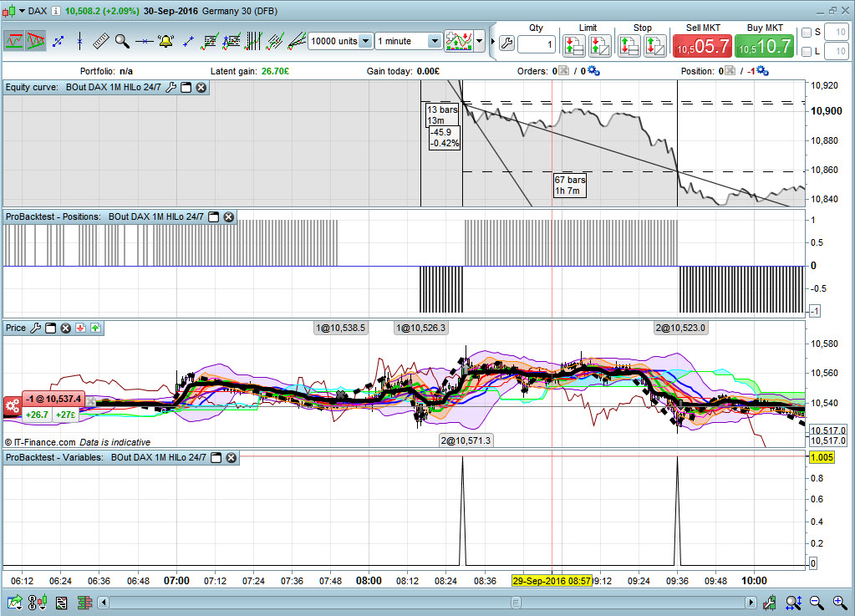Select the blue segment line tool
The image size is (855, 616).
[x=59, y=41]
